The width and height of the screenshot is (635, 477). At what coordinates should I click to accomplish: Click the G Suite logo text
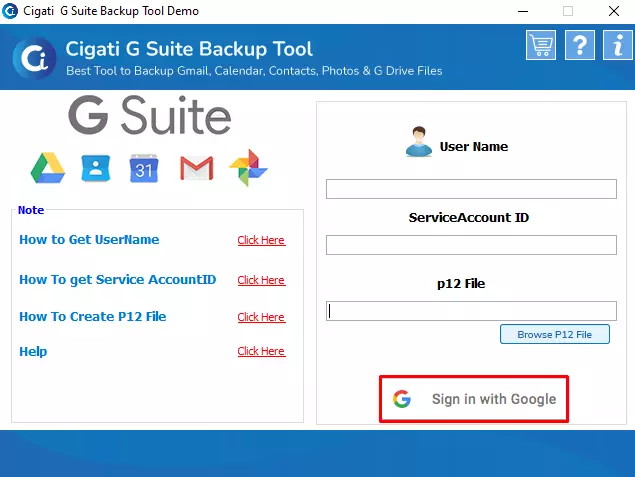coord(150,115)
